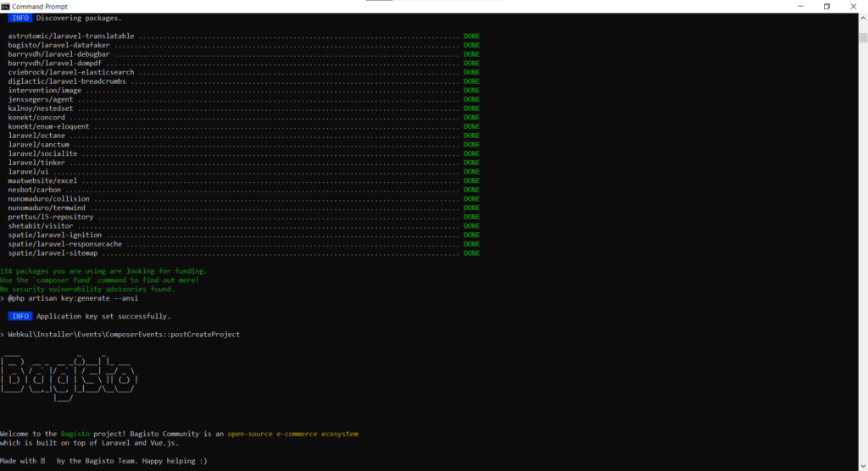Image resolution: width=868 pixels, height=471 pixels.
Task: Click the 'astrotomic/laravel-translatable' package line
Action: click(x=73, y=36)
